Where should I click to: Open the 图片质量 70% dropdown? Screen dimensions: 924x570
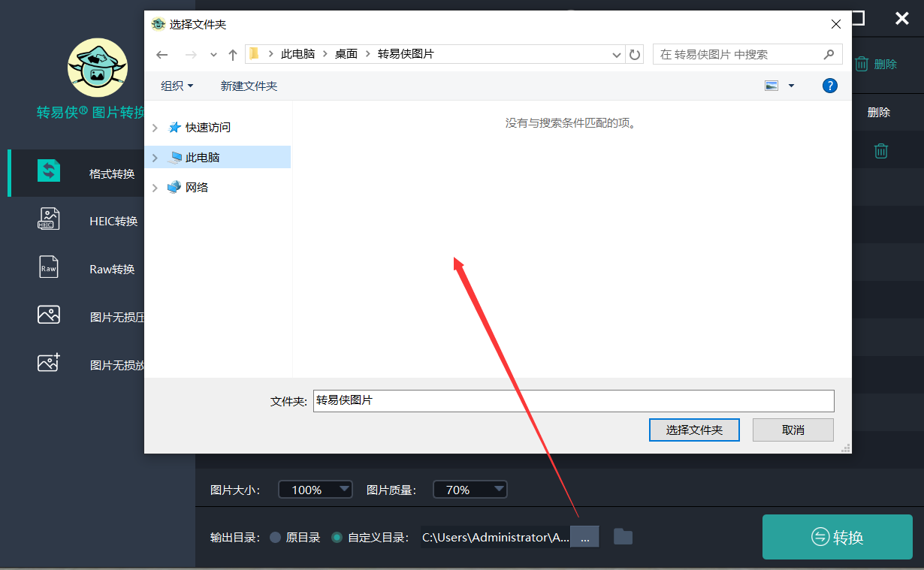470,490
